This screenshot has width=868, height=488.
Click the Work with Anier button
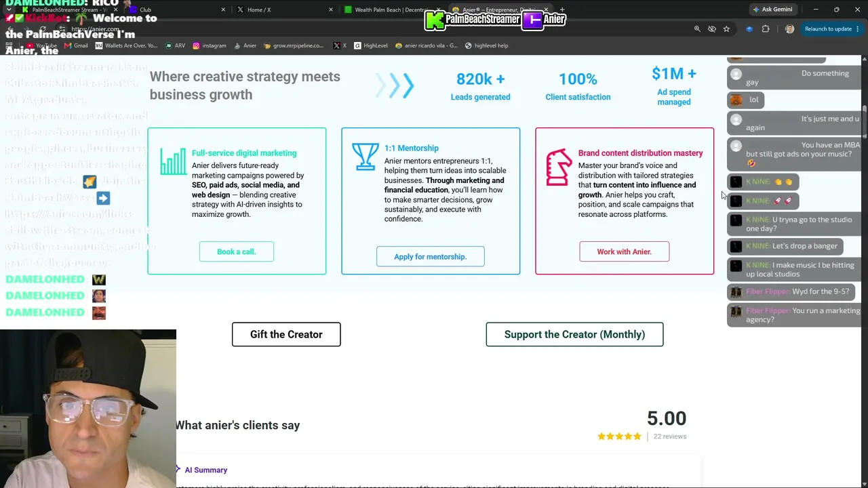tap(624, 251)
